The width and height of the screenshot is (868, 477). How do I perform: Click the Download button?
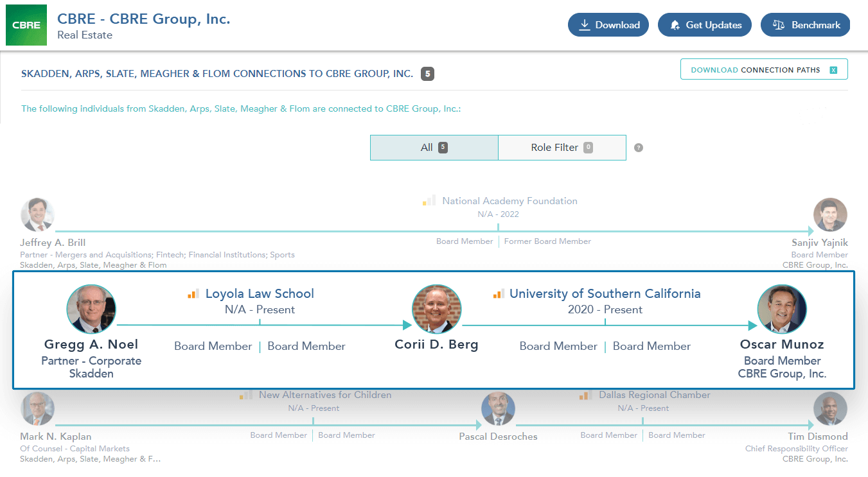[608, 25]
